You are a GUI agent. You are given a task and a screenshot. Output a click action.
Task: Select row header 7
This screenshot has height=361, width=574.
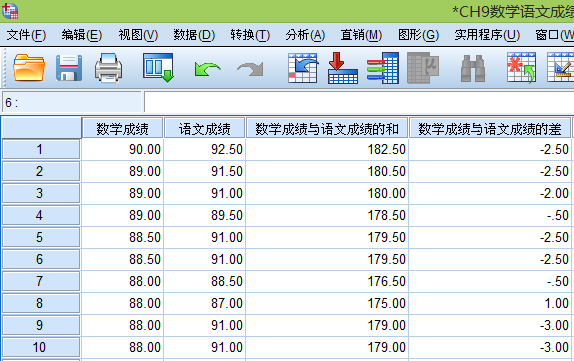41,281
